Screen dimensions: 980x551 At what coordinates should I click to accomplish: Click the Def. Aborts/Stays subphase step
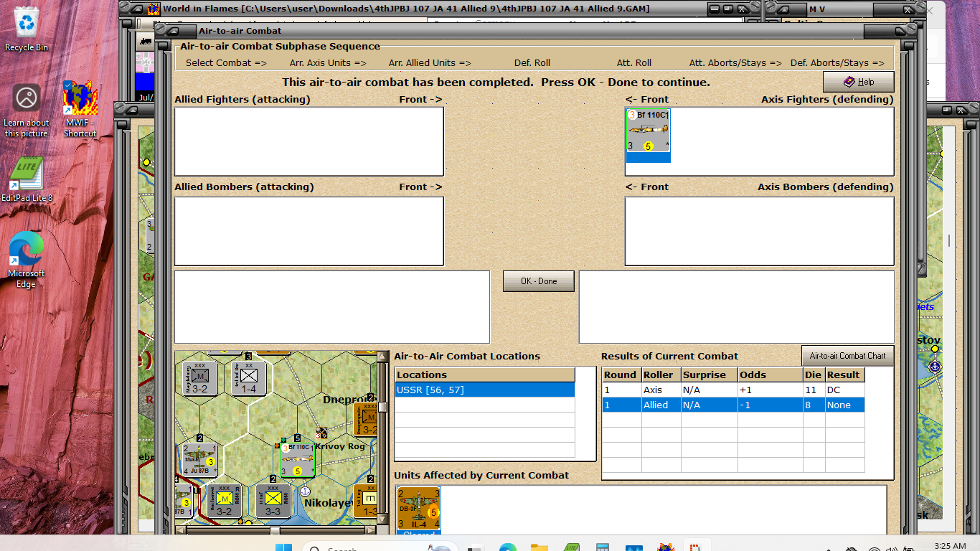pyautogui.click(x=837, y=62)
